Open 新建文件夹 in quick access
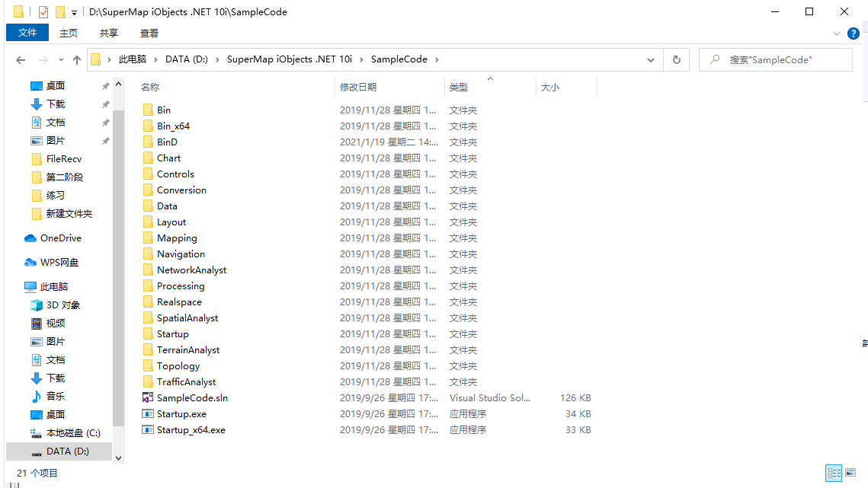The image size is (868, 488). coord(62,214)
